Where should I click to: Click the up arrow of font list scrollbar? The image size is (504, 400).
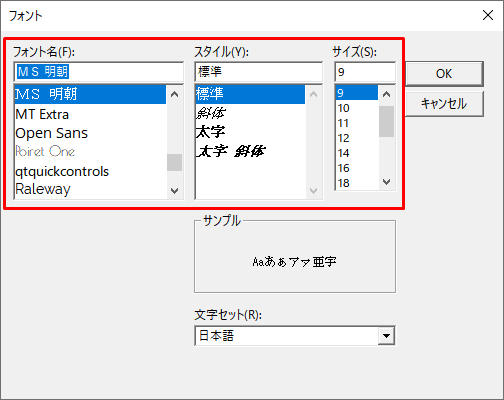174,94
